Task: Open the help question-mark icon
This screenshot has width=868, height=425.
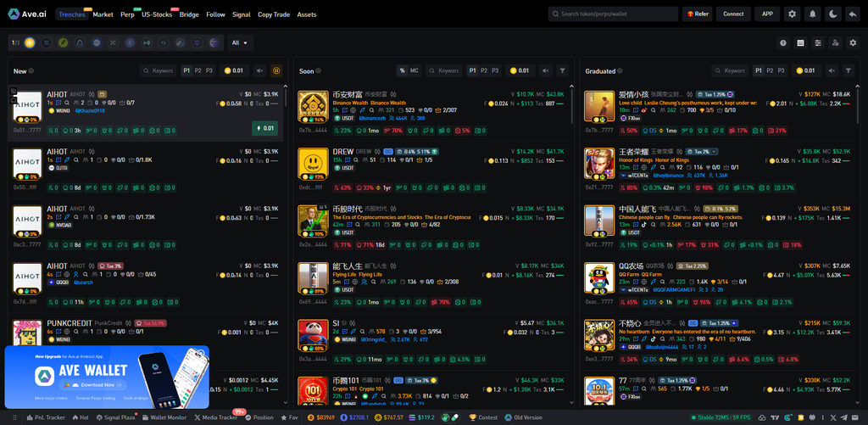Action: tap(783, 42)
